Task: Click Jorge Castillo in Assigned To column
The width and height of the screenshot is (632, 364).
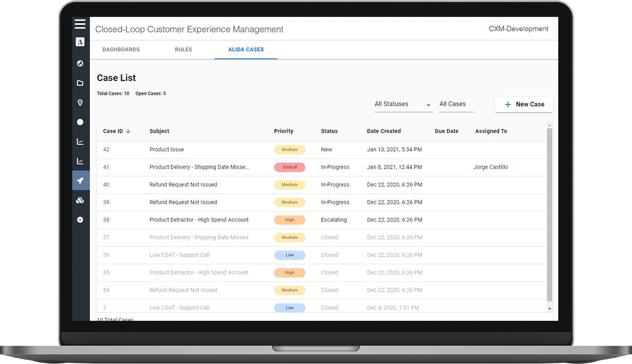Action: pos(491,167)
